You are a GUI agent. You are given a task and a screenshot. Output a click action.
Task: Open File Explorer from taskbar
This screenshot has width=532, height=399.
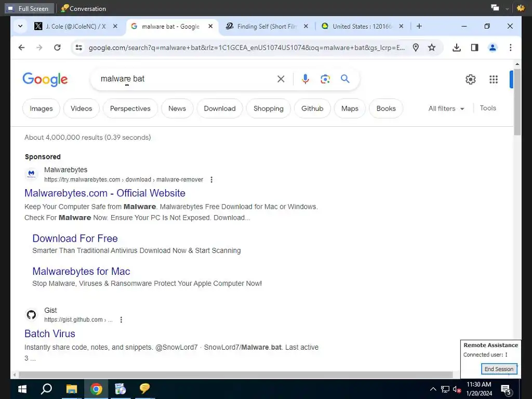point(71,389)
